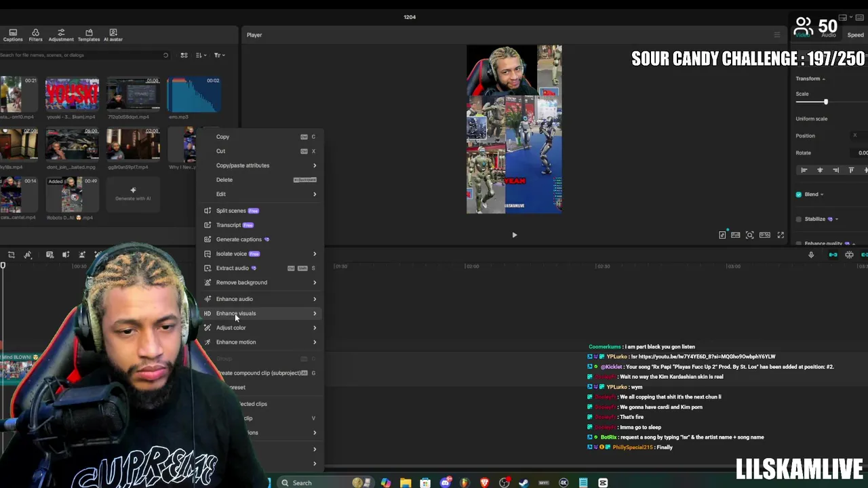The image size is (868, 488).
Task: Open the Adjustment panel
Action: pos(61,35)
